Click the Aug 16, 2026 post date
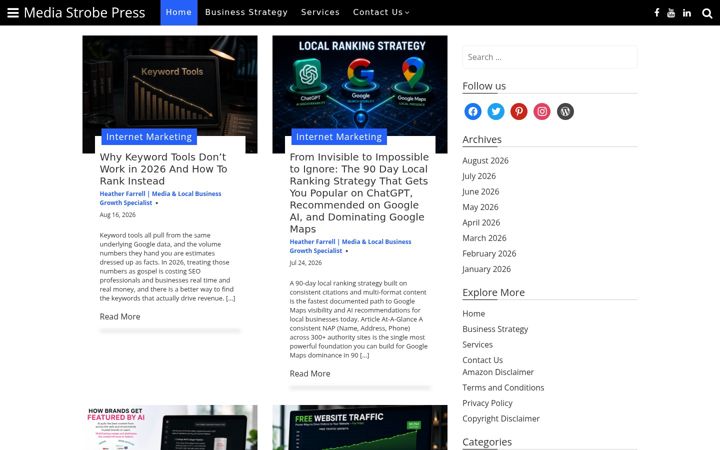This screenshot has width=720, height=450. coord(118,214)
